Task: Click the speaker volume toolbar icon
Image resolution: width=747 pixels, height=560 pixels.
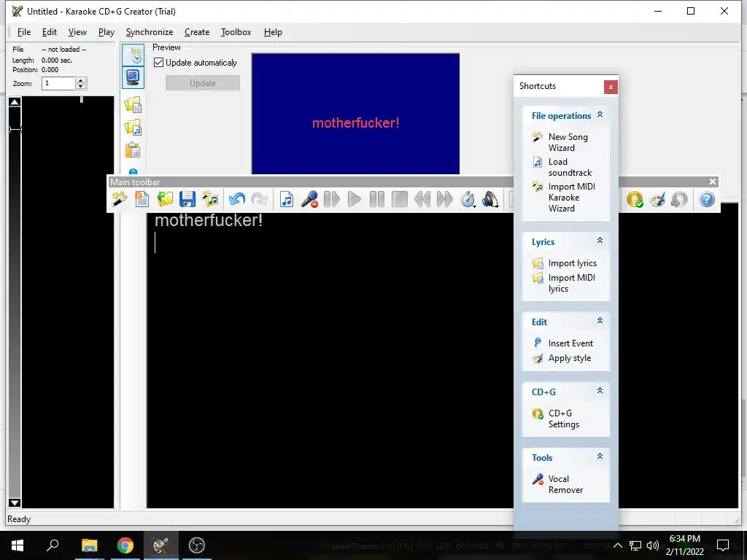Action: pyautogui.click(x=490, y=199)
